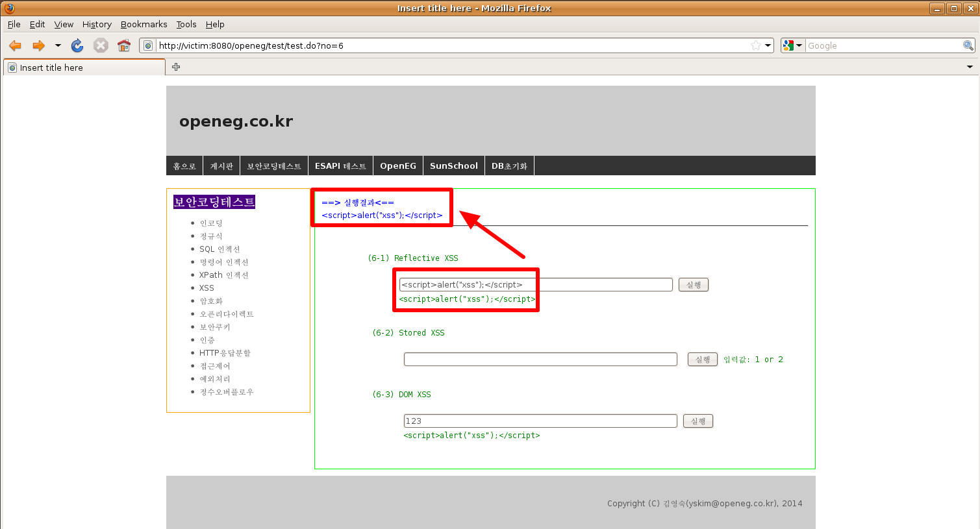Click the openeg.co.kr site title
The image size is (980, 529).
(x=236, y=121)
